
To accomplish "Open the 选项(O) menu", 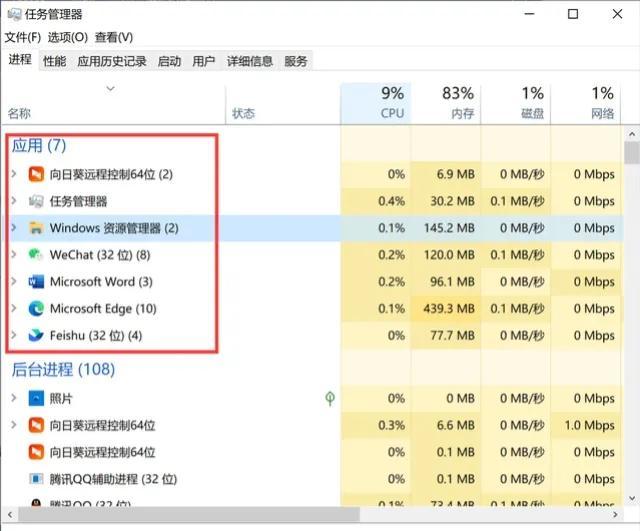I will (x=67, y=37).
